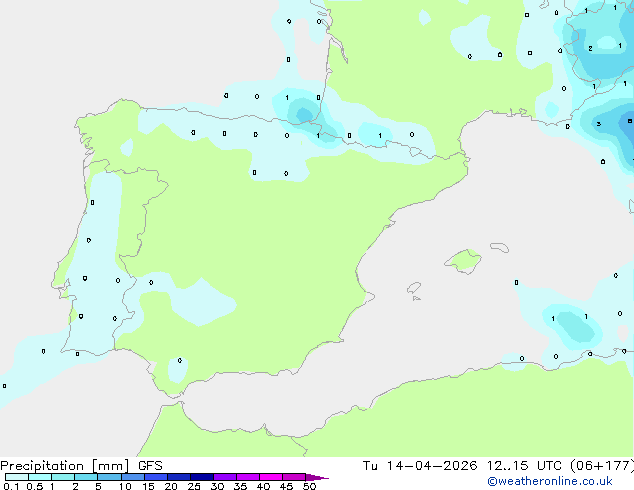Click the 'Tu 14-04-2026' forecast date text

click(420, 466)
